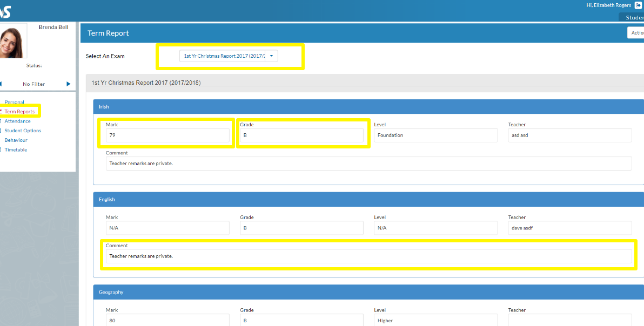Click the Geography Level field showing Higher
The image size is (644, 326).
(435, 320)
